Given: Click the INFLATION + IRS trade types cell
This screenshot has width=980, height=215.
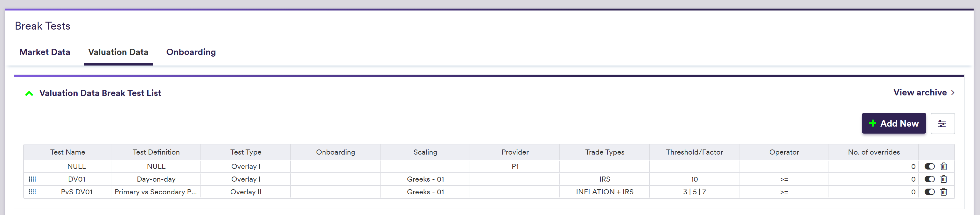Looking at the screenshot, I should coord(604,192).
